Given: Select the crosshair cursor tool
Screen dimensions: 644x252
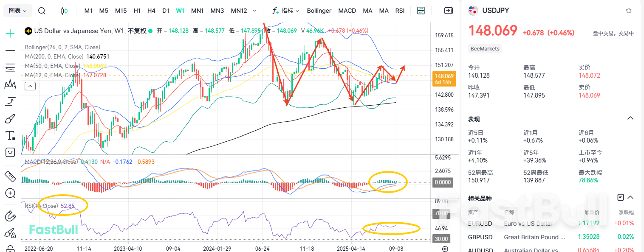Looking at the screenshot, I should [10, 34].
